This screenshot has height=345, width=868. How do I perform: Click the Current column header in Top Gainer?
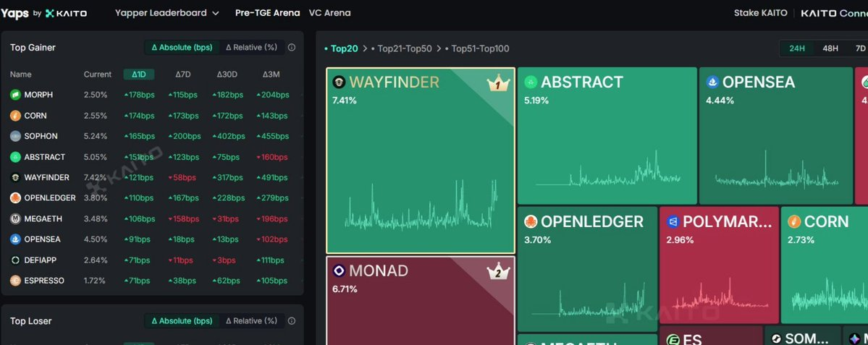point(98,74)
